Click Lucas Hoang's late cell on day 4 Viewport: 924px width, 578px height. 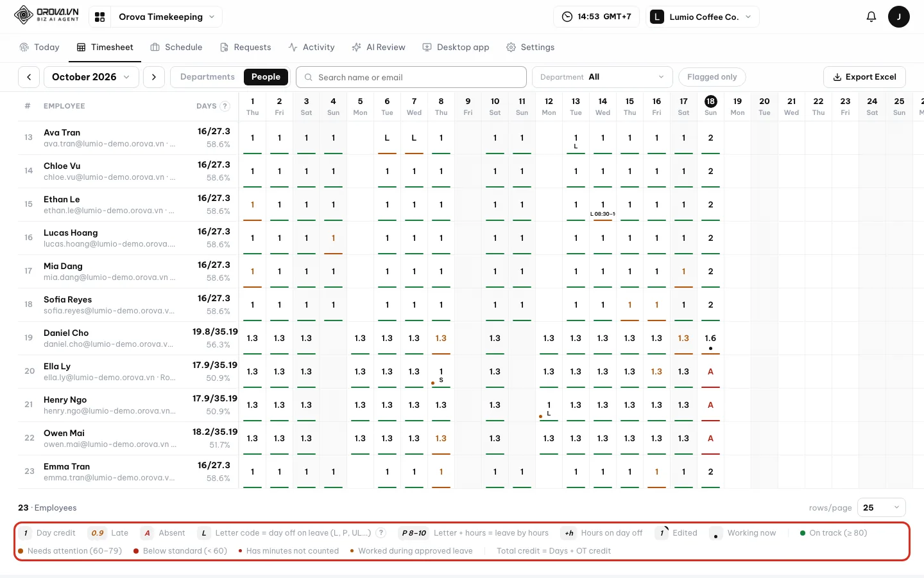coord(333,238)
